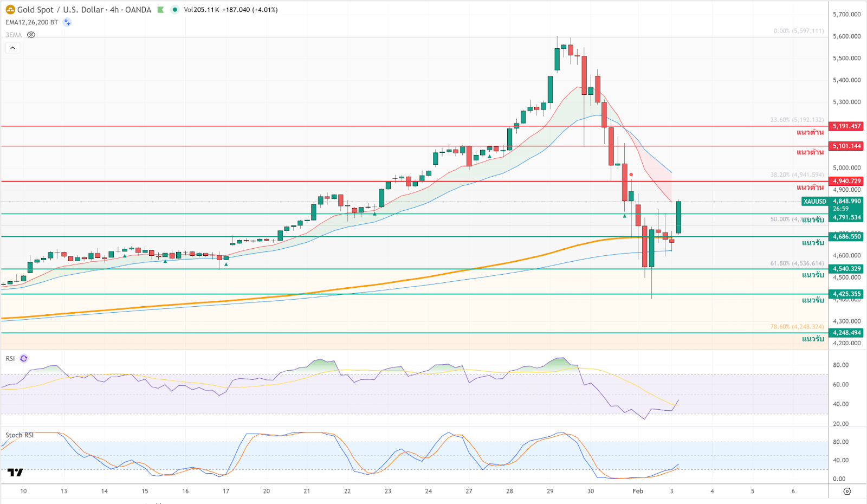Select the RSI pane label
Viewport: 867px width, 504px height.
point(10,359)
